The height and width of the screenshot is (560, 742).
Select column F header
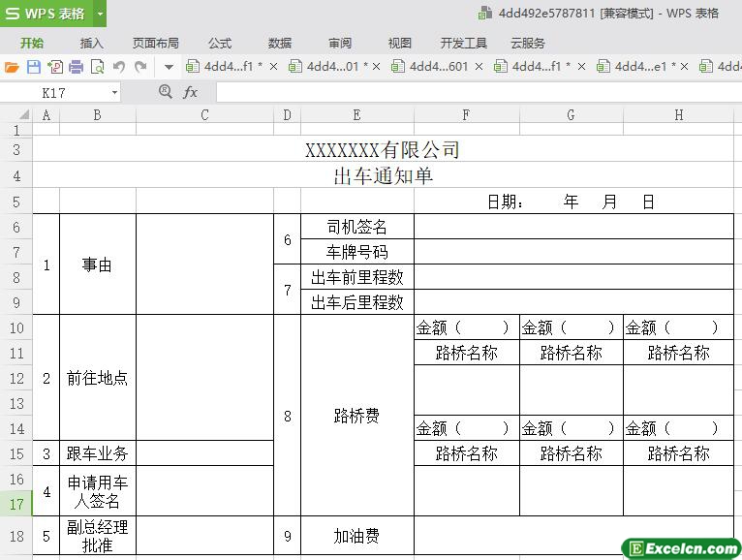point(466,115)
